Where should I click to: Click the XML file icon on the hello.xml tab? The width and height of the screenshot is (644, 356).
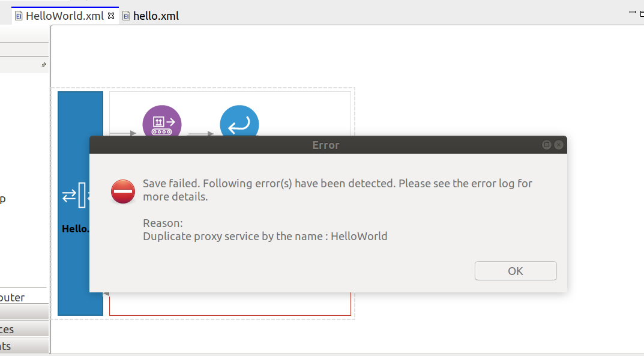[125, 16]
